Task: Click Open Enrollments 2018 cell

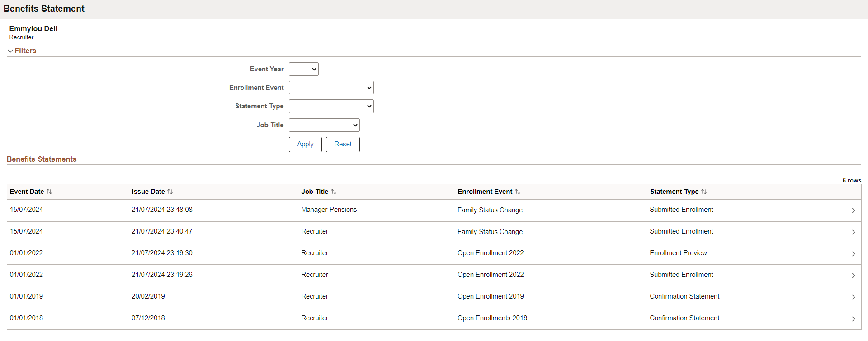Action: 492,318
